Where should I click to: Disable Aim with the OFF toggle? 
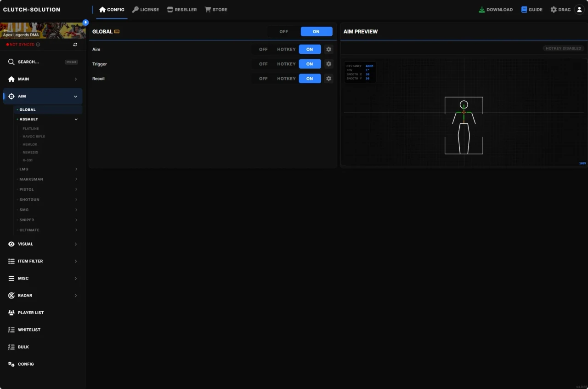(263, 49)
